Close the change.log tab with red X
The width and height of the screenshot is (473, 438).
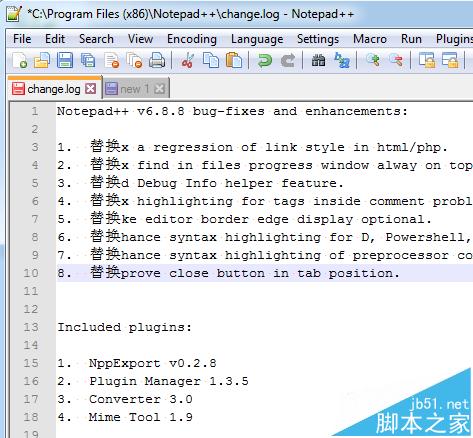pyautogui.click(x=91, y=89)
